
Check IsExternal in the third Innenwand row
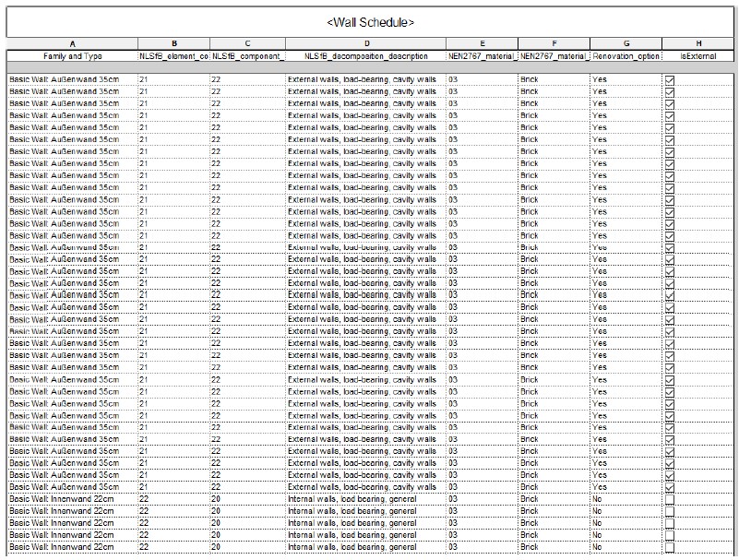[x=669, y=524]
